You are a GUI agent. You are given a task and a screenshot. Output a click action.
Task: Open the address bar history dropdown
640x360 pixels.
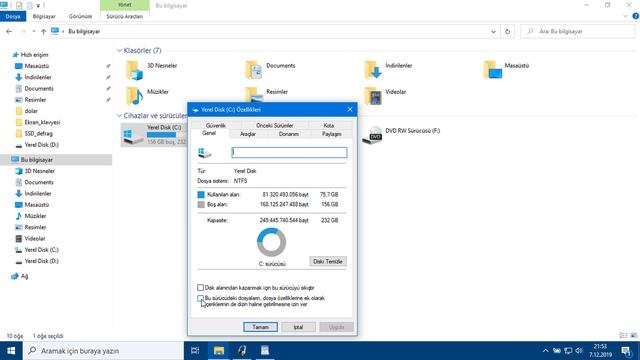(493, 31)
